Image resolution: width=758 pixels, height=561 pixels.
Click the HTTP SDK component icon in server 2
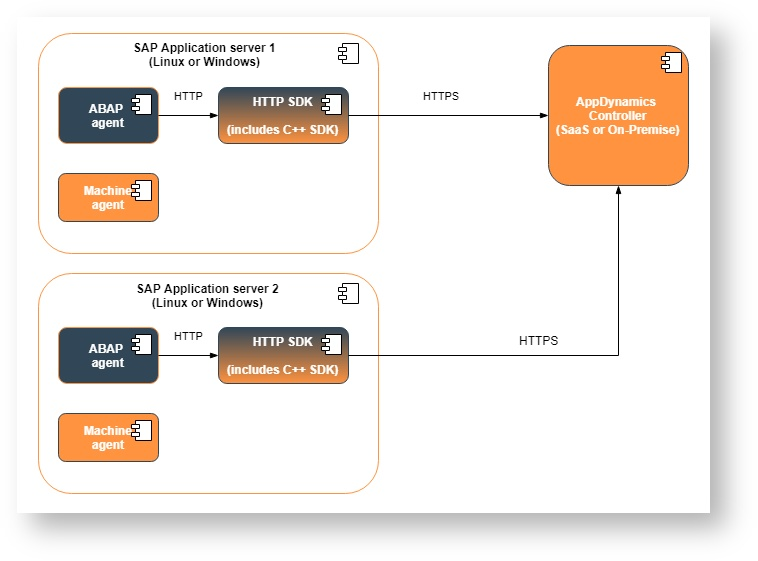click(x=332, y=344)
